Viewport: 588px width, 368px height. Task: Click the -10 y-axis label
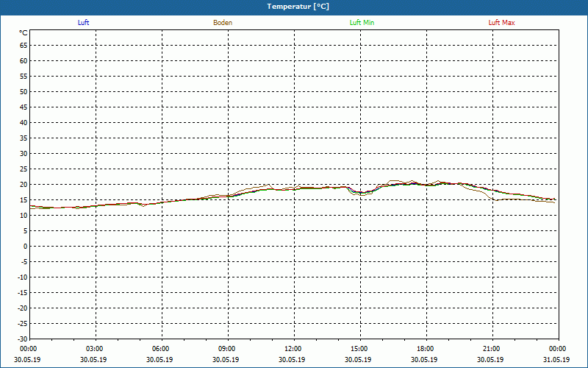click(23, 277)
